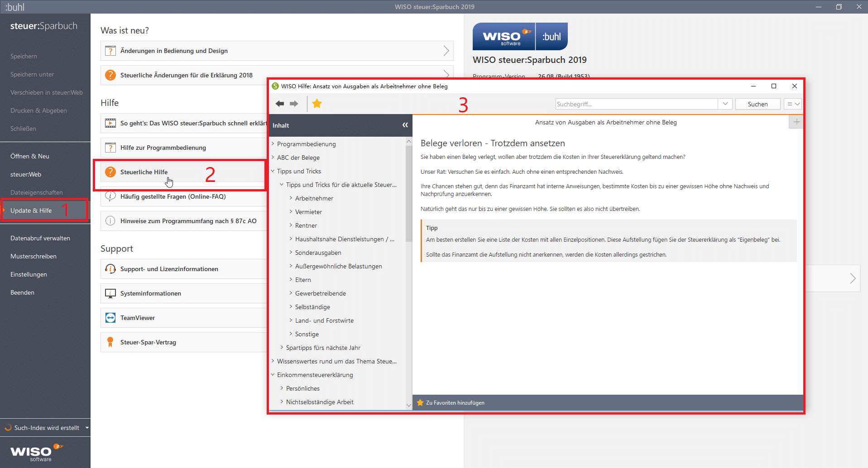This screenshot has width=868, height=468.
Task: Go forward in help navigation
Action: pos(294,104)
